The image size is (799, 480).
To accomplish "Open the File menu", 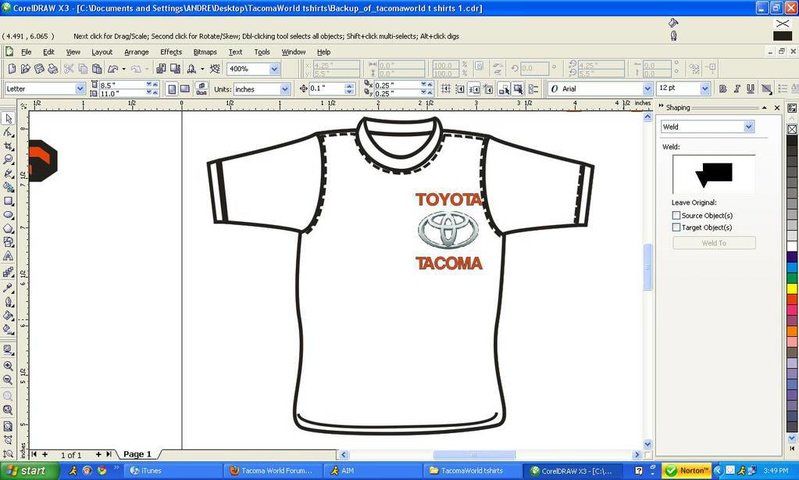I will coord(26,52).
